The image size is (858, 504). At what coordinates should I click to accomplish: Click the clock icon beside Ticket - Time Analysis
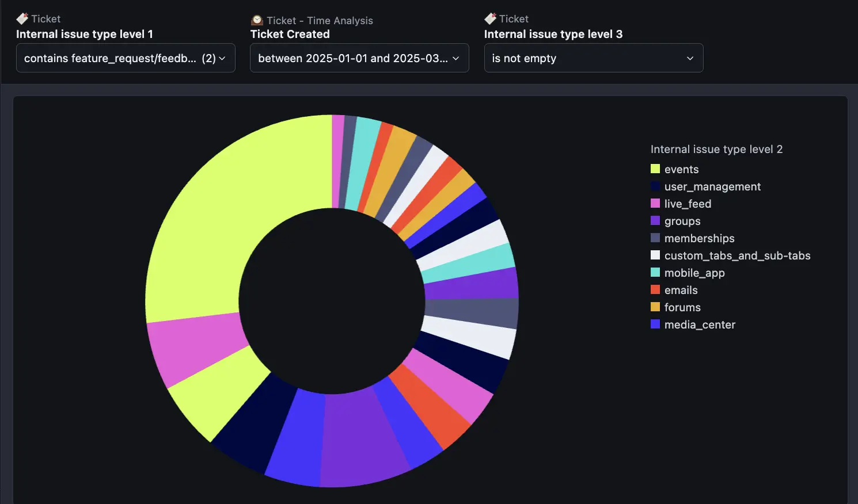tap(257, 21)
